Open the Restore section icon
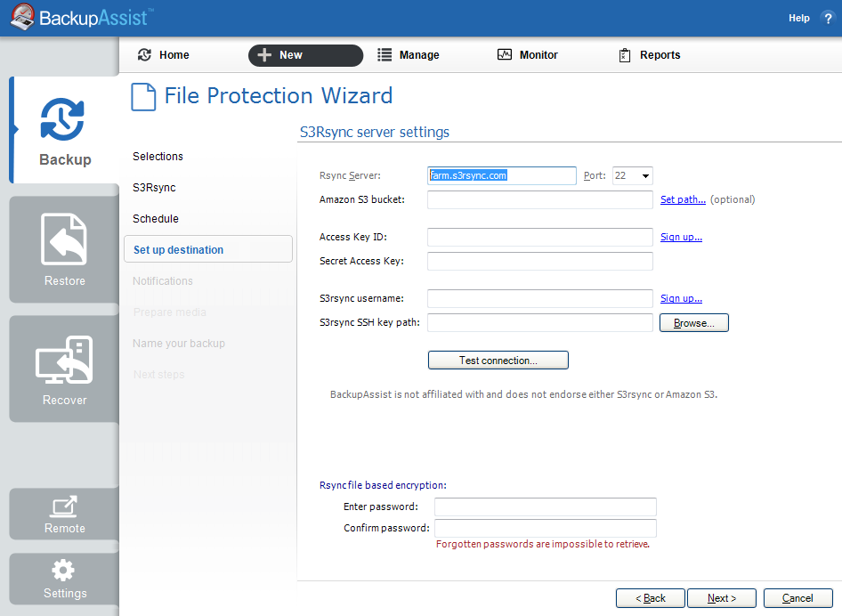842x616 pixels. [64, 239]
